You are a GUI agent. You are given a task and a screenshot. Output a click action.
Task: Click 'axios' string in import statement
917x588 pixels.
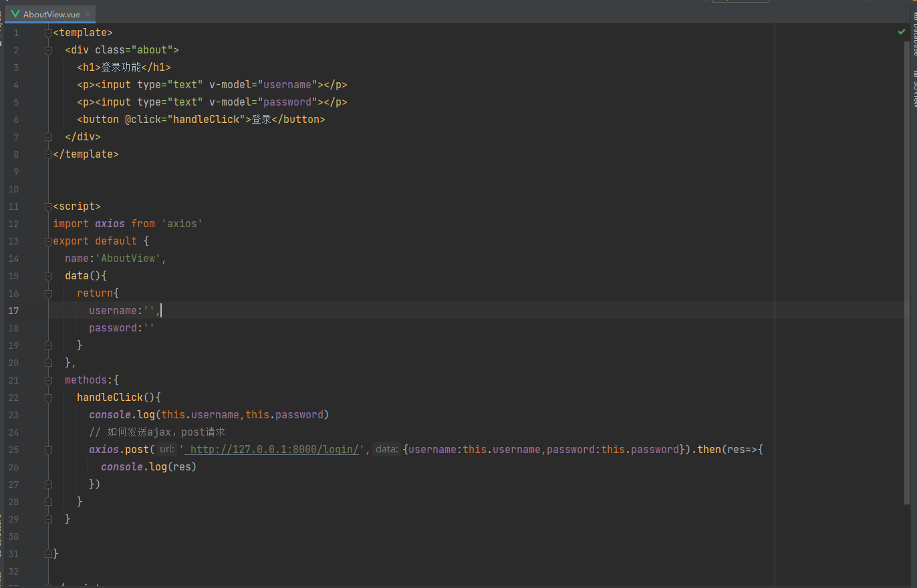point(182,224)
